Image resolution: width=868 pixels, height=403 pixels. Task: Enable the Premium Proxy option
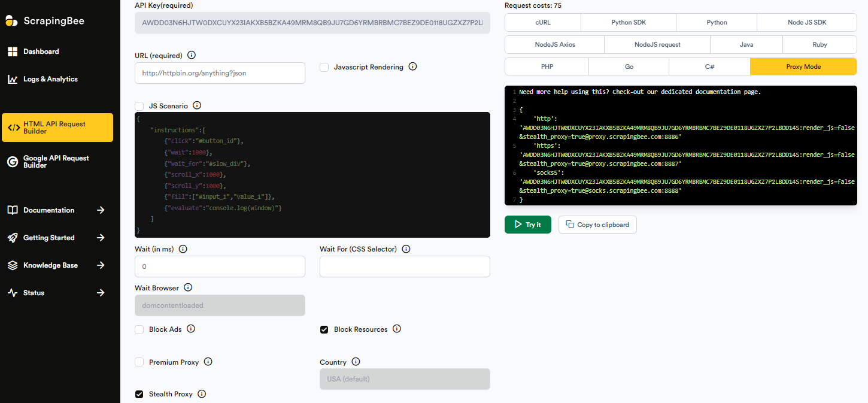(139, 362)
